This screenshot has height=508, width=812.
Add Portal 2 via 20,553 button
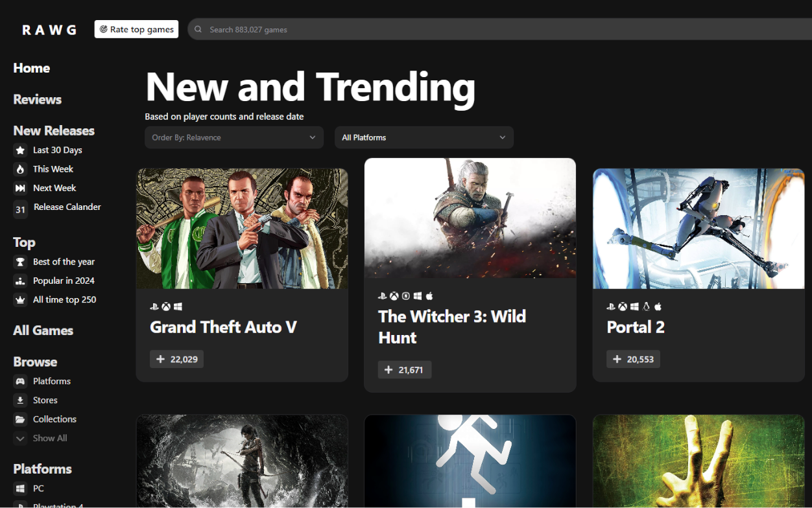point(633,359)
